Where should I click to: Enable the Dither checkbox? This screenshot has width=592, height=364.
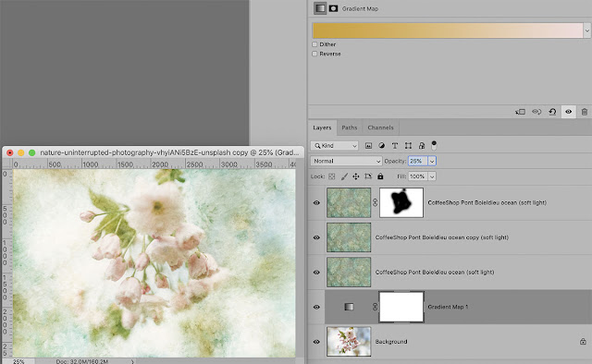click(x=314, y=44)
